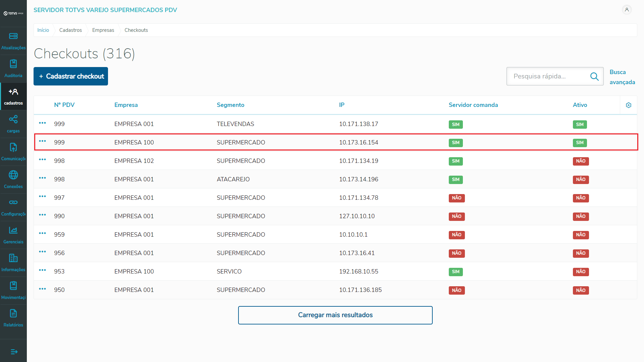Screen dimensions: 644x362
Task: Open the Relatórios document icon
Action: 13,313
